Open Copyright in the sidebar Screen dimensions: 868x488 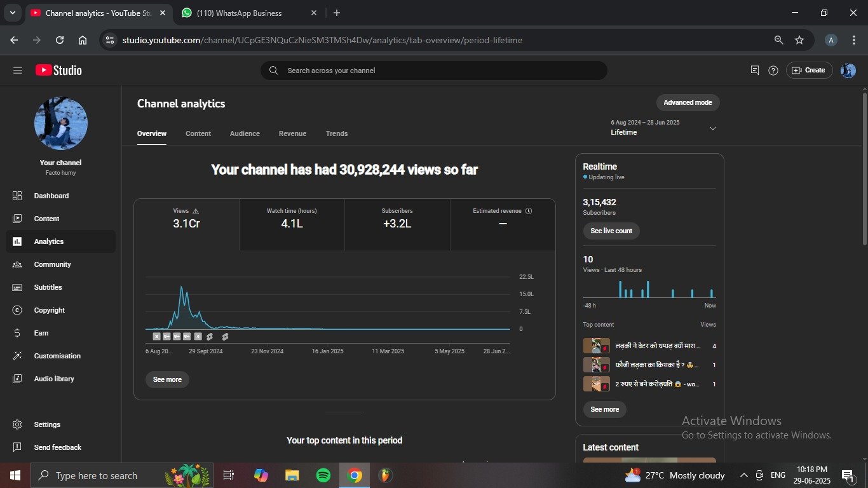click(x=61, y=310)
